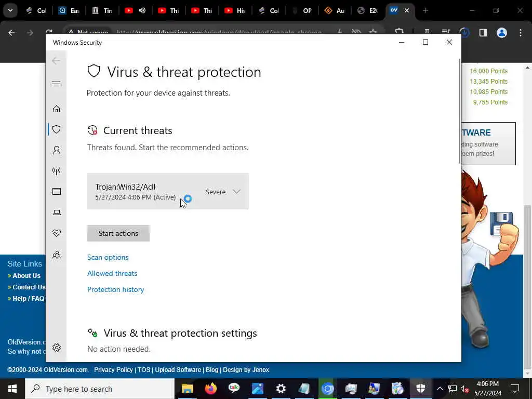Switch to the 'Eas' Chrome tab

[x=69, y=10]
